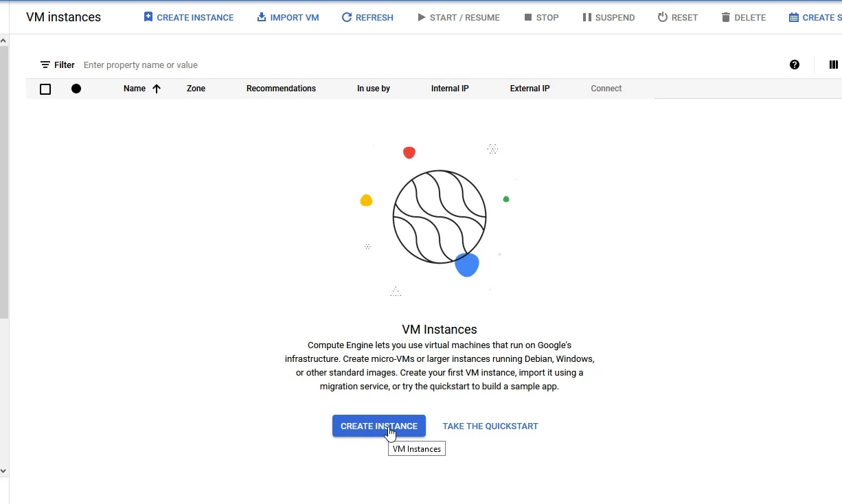Click the left vertical scrollbar thumb

pyautogui.click(x=3, y=182)
